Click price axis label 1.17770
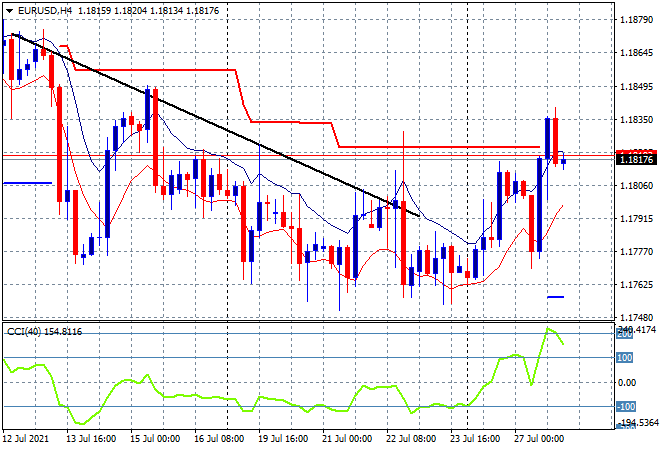 (x=636, y=252)
